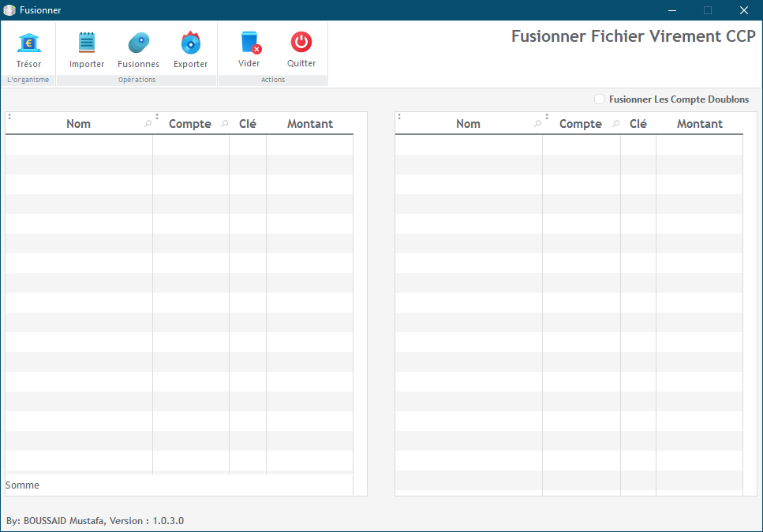Click the Exporter disc icon
Screen dimensions: 763x532
[190, 43]
